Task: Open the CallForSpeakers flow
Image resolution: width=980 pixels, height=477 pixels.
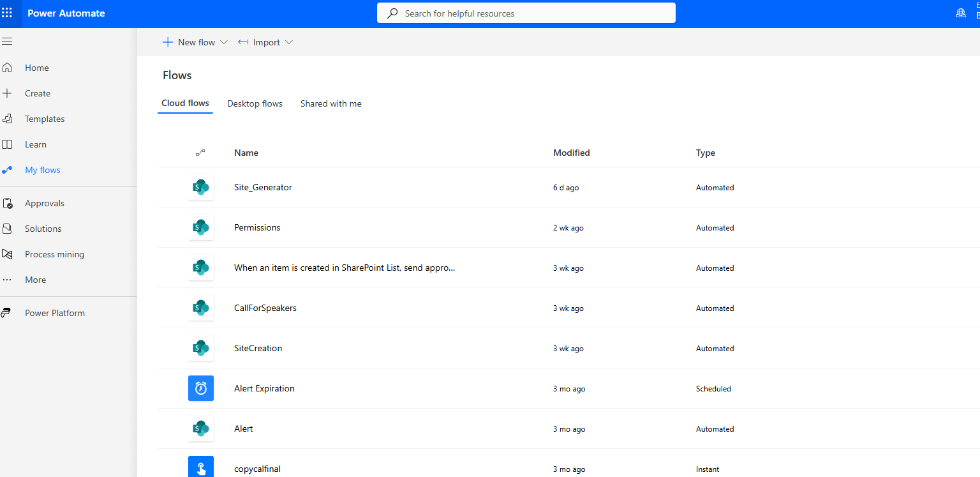Action: tap(265, 308)
